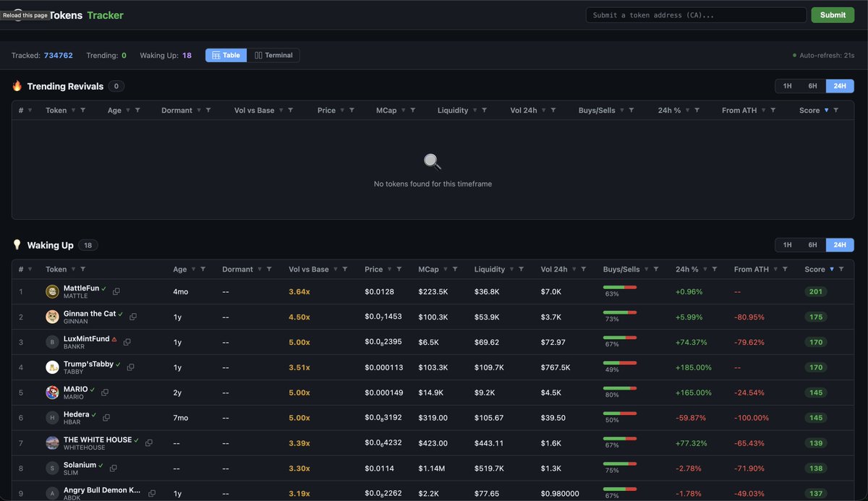868x501 pixels.
Task: Click copy icon next to Trump'sTabby
Action: point(131,367)
